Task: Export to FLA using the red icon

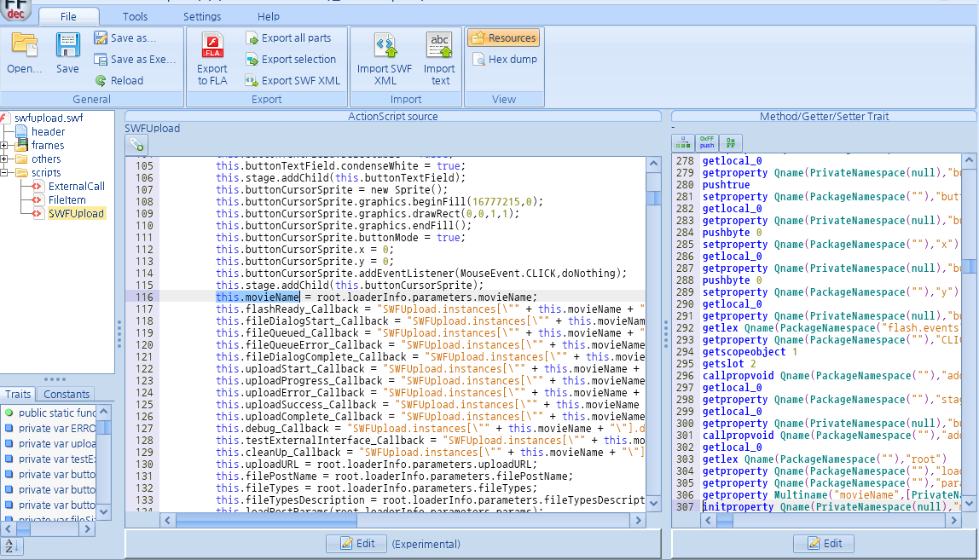Action: [212, 45]
